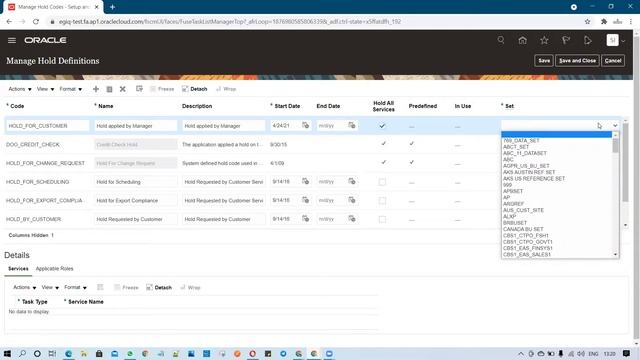Screen dimensions: 640x360
Task: Open the View menu in holds toolbar
Action: pyautogui.click(x=45, y=89)
